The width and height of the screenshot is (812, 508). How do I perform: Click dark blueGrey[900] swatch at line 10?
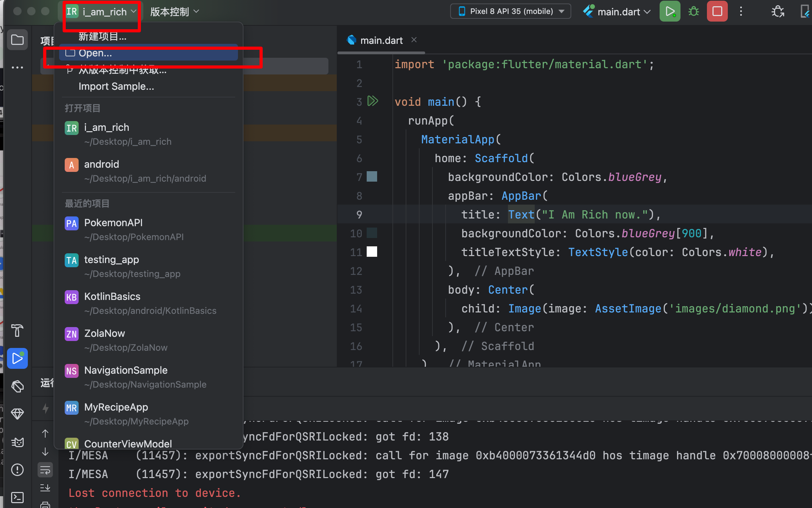point(372,233)
